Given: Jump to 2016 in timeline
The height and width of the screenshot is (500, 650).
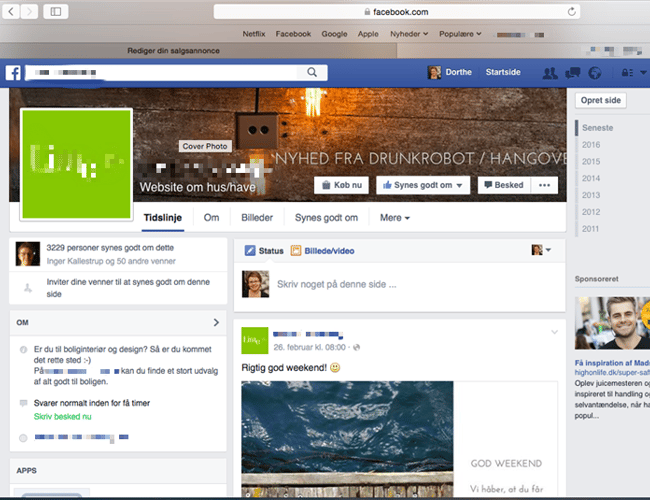Looking at the screenshot, I should [591, 145].
